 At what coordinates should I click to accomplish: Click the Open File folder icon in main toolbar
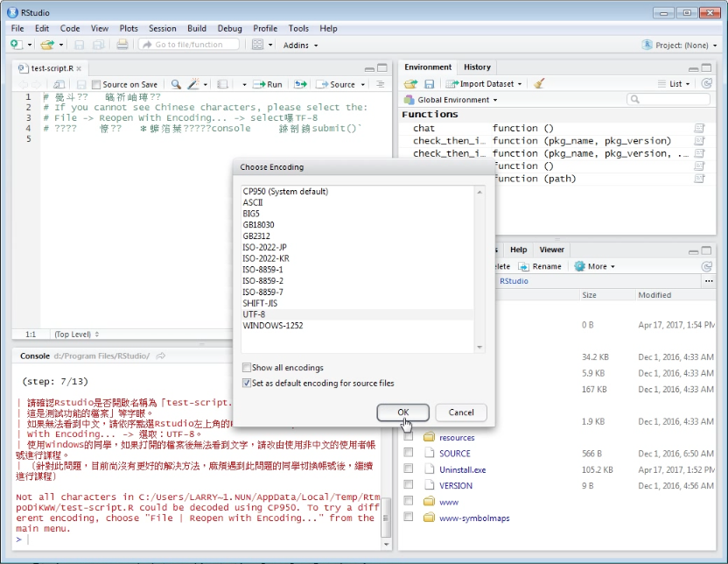(47, 45)
